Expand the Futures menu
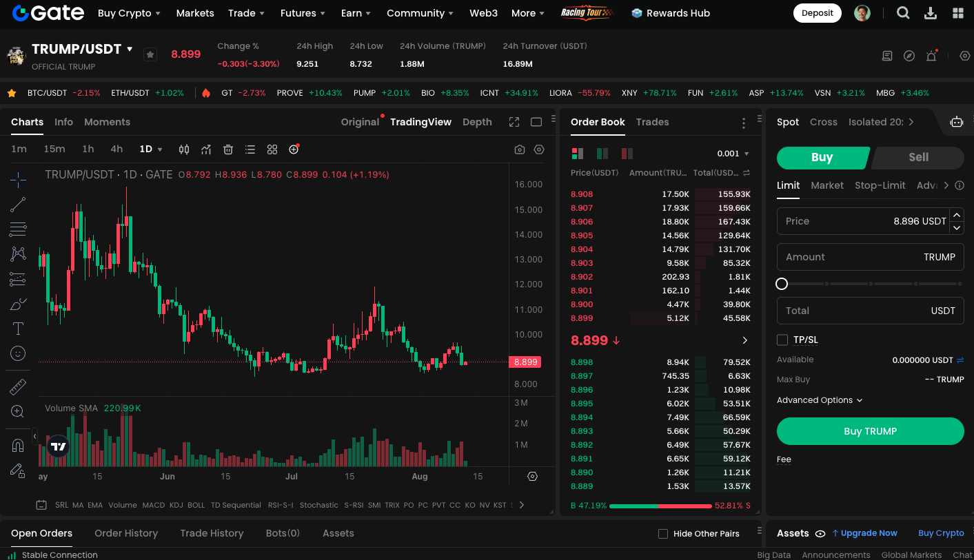 tap(303, 13)
